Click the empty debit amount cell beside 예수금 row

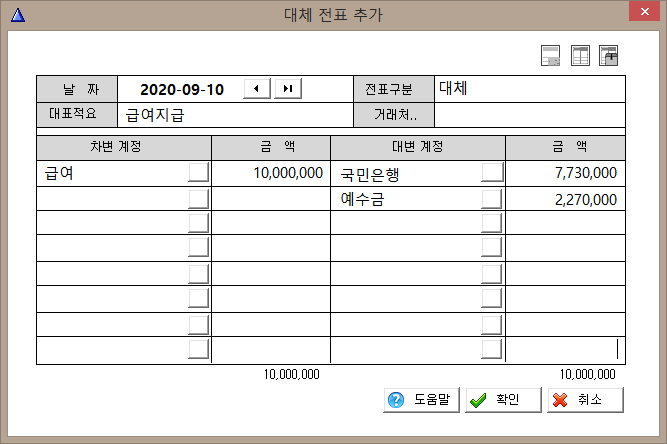coord(271,199)
